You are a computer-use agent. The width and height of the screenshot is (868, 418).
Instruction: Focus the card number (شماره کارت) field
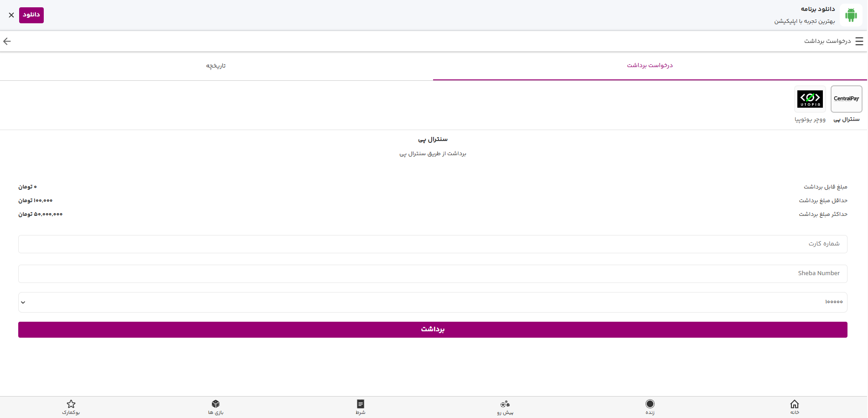(x=433, y=244)
